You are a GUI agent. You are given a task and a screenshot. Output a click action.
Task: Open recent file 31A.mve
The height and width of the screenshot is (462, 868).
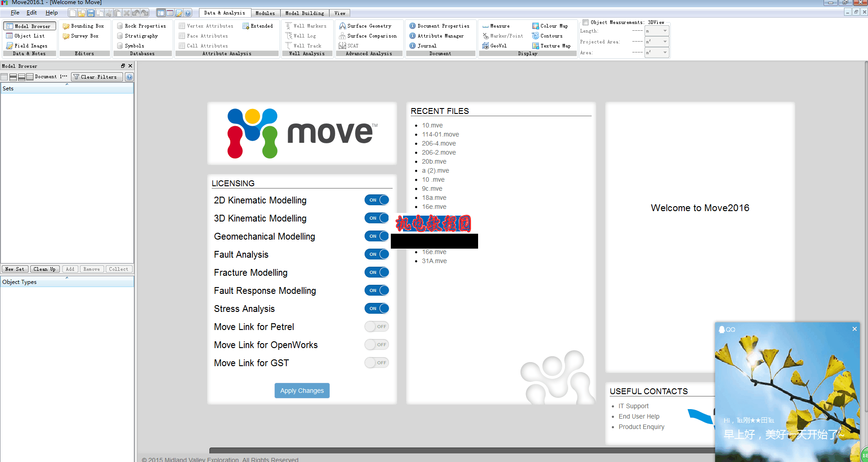coord(434,261)
